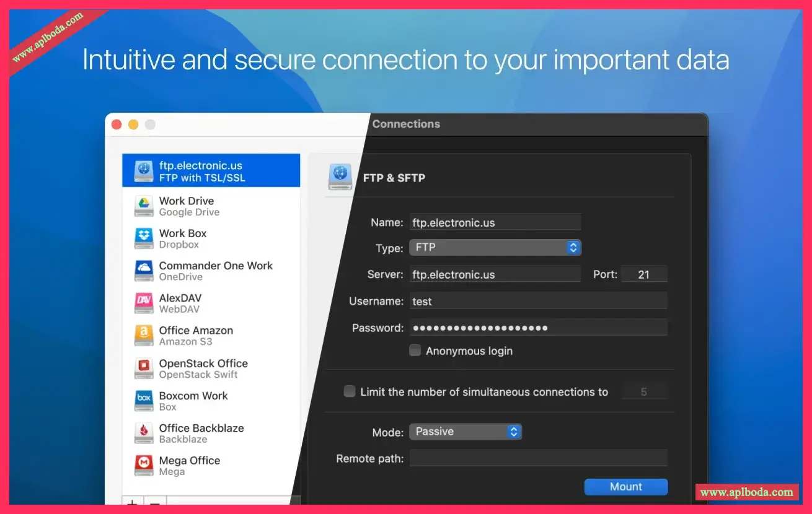
Task: Click the FTP with TSL/SSL subtitle
Action: pos(202,178)
